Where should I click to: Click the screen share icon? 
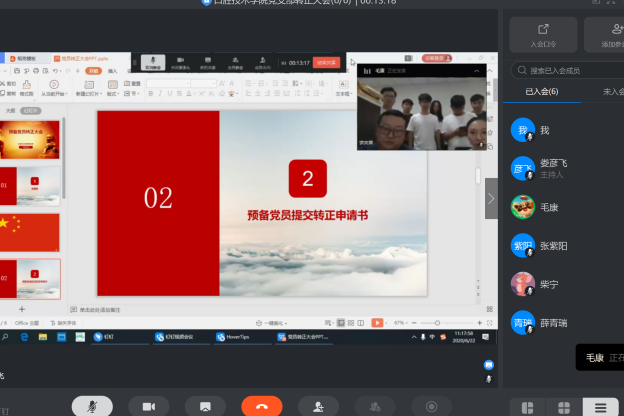(205, 406)
